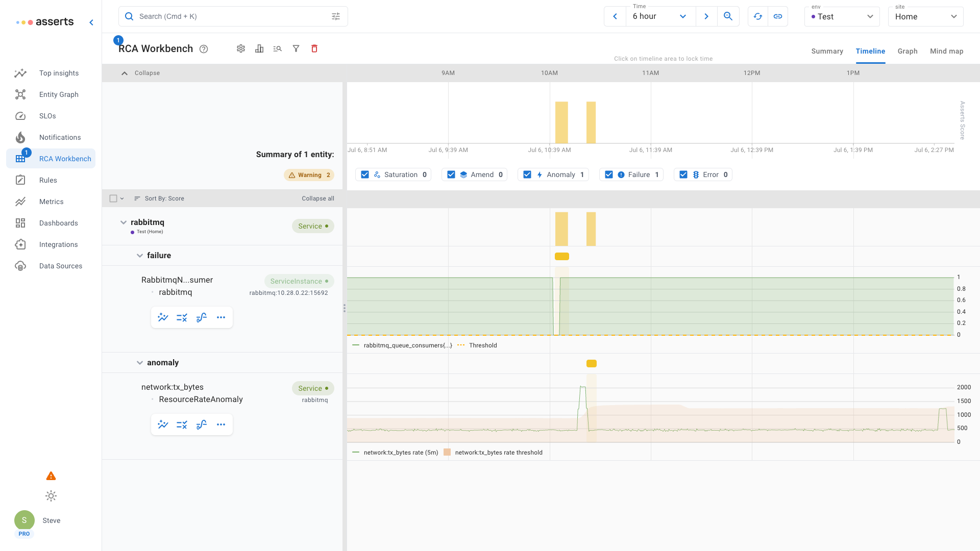Disable the Failure filter checkbox
The image size is (980, 551).
tap(609, 174)
